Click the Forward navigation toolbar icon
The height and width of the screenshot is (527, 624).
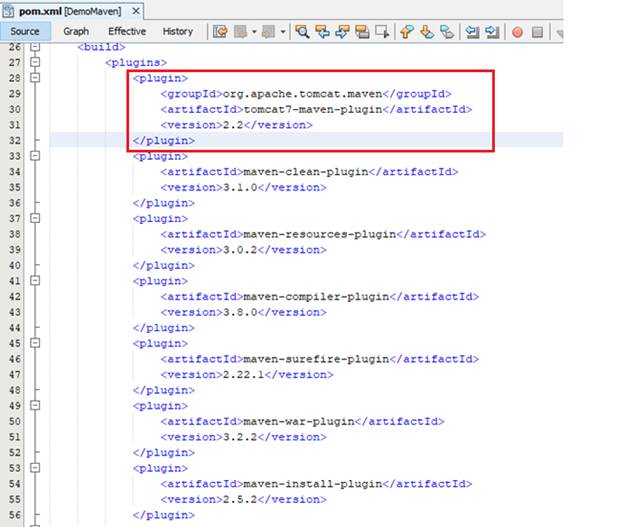[269, 31]
